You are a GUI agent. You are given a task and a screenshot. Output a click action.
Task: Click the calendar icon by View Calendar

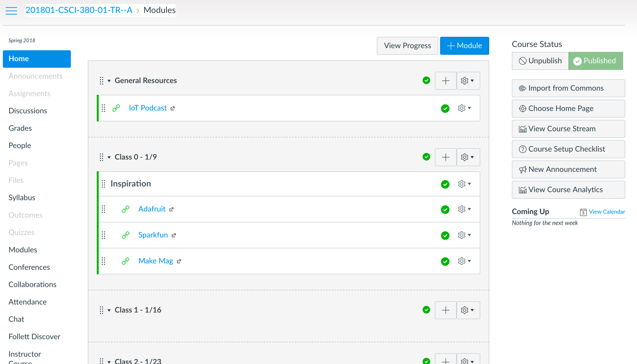583,212
